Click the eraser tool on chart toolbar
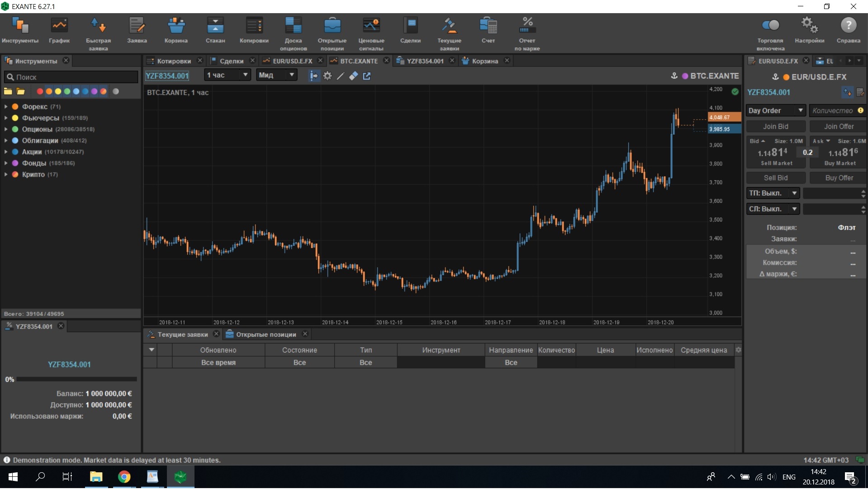868x489 pixels. click(x=354, y=76)
